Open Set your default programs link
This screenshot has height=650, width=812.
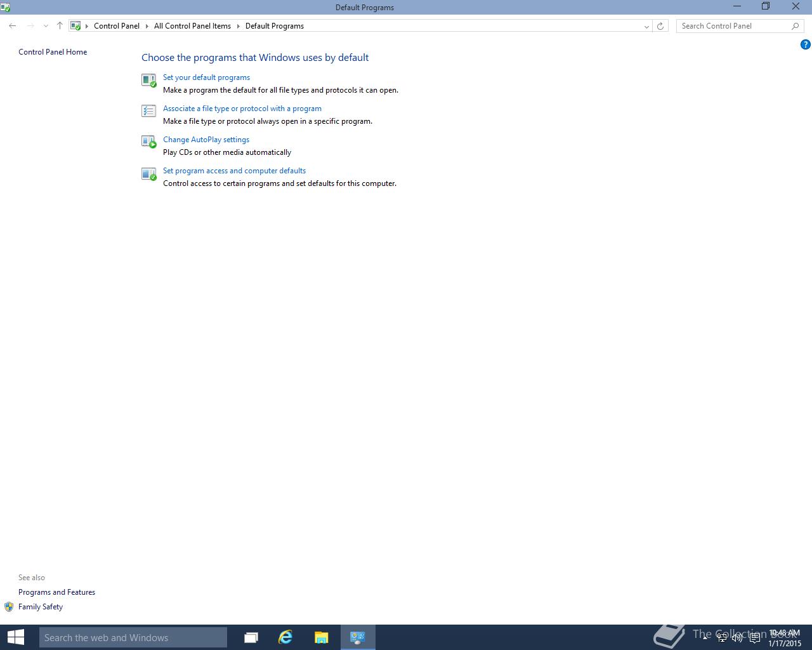(x=206, y=77)
